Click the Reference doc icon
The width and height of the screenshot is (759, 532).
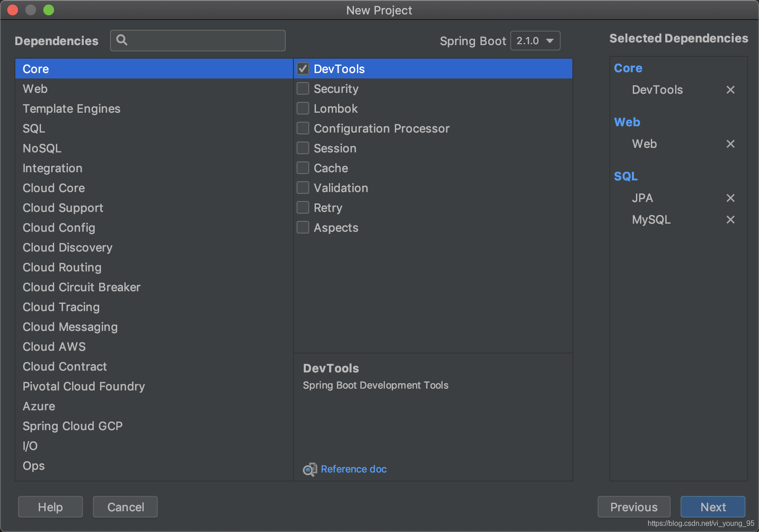(x=310, y=469)
